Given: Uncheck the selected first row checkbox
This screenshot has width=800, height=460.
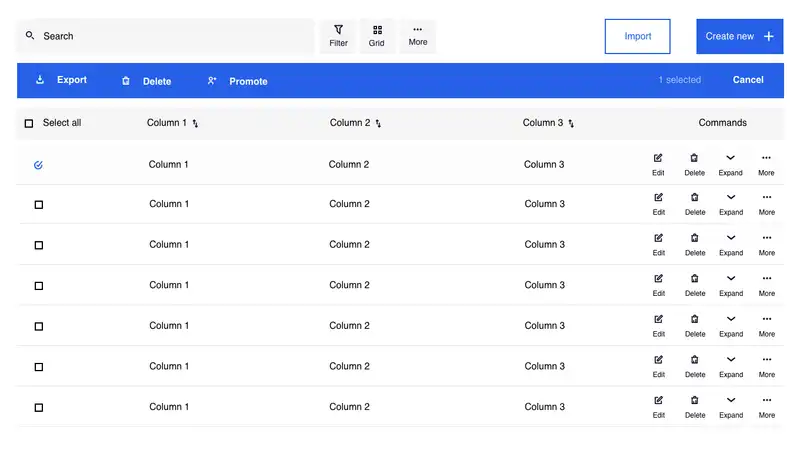Looking at the screenshot, I should [38, 165].
